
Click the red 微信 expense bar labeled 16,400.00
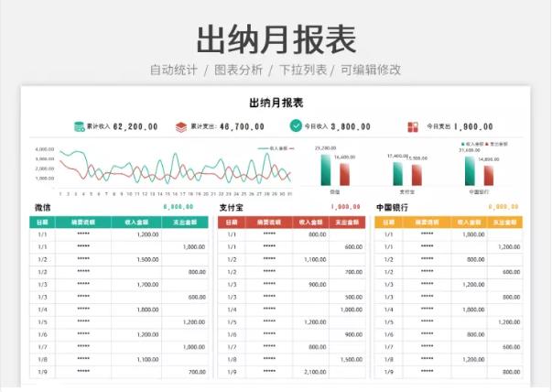pos(344,174)
